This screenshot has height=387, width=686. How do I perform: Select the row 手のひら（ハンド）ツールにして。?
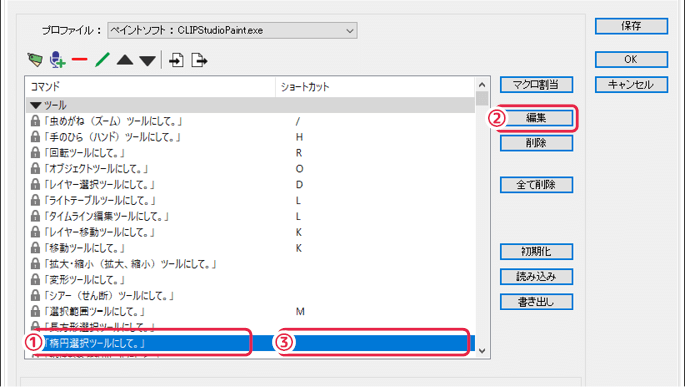250,137
